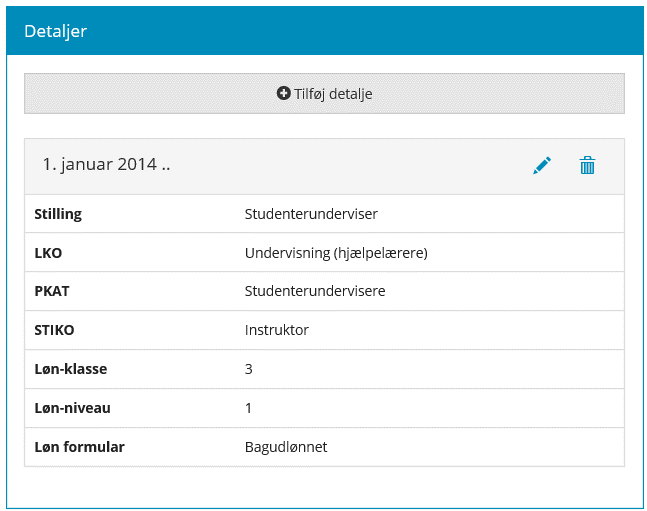Click the trash delete icon
647x511 pixels.
(587, 166)
